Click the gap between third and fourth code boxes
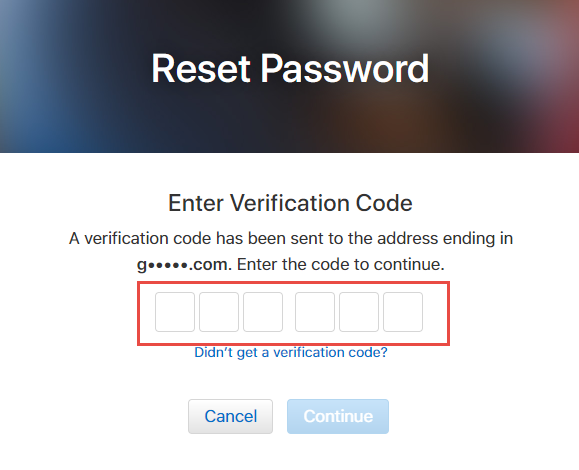This screenshot has height=470, width=579. 289,312
